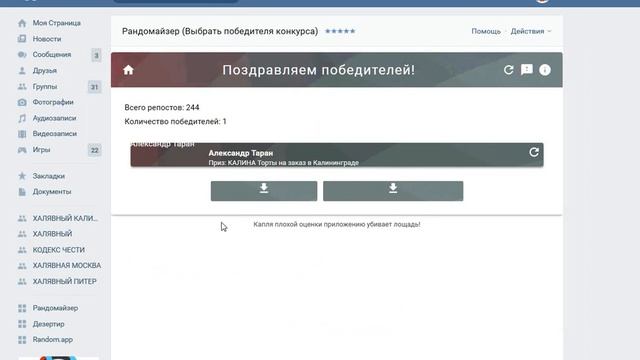Click the Группы counter badge 31
Viewport: 640px width, 360px height.
click(94, 87)
